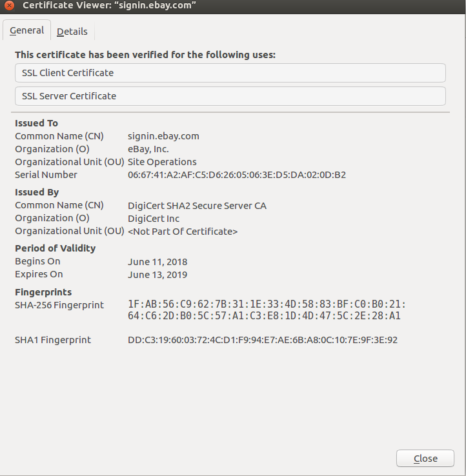Select the General tab
This screenshot has width=466, height=476.
point(26,30)
